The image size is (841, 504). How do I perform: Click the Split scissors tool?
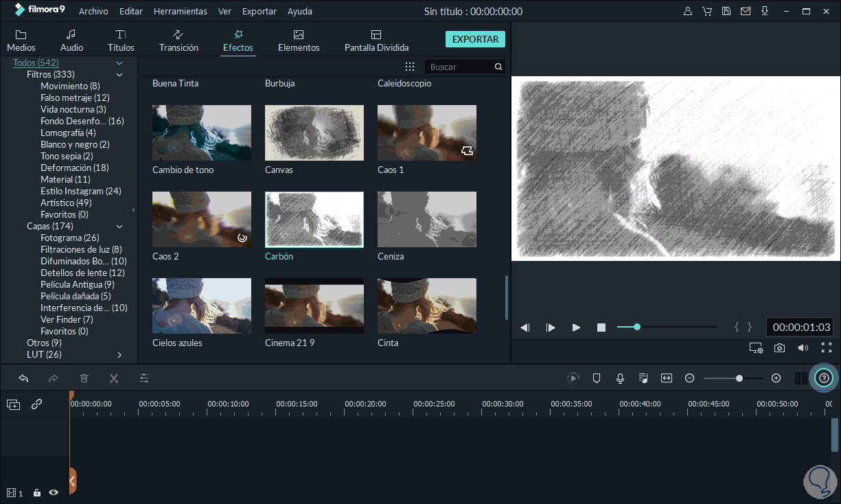pyautogui.click(x=114, y=378)
